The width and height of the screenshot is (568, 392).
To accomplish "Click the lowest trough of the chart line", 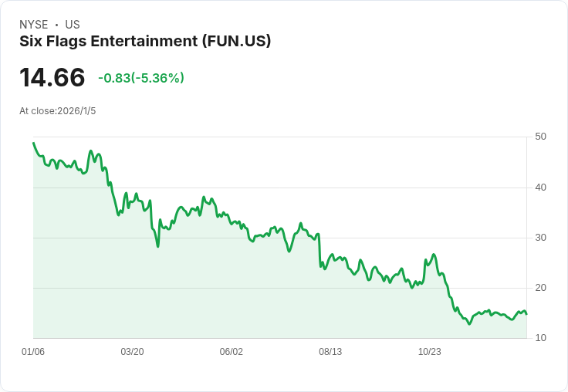I will point(469,323).
